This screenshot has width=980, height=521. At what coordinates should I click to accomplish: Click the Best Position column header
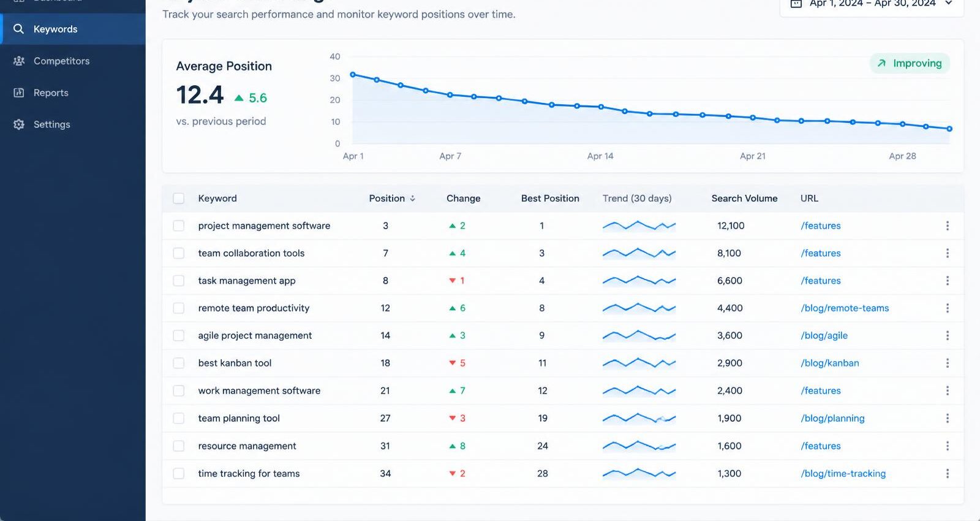(550, 199)
